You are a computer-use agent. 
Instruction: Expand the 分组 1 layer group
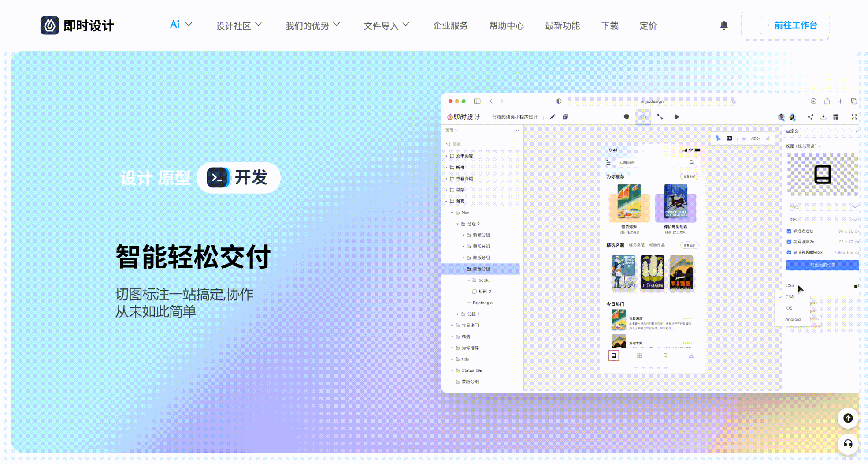point(458,314)
